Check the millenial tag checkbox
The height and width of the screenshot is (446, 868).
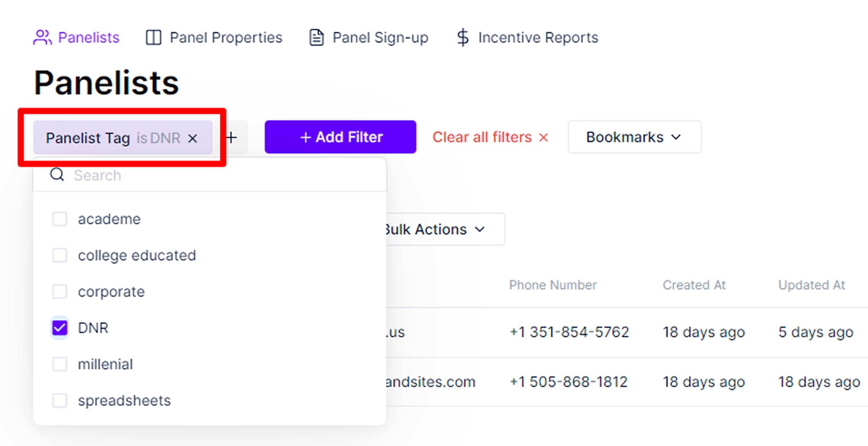(60, 364)
